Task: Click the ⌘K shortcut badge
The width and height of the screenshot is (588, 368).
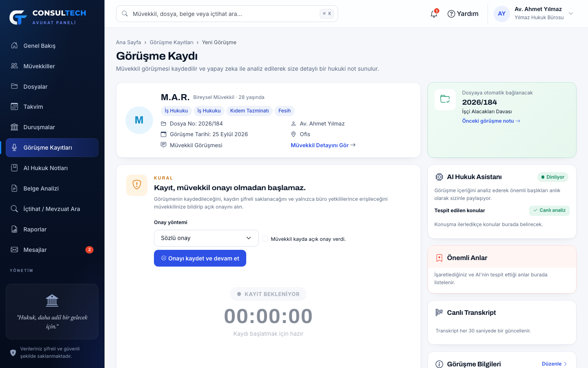Action: pyautogui.click(x=327, y=14)
